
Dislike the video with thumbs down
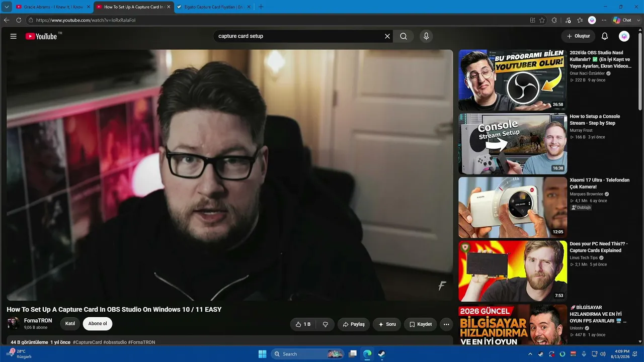click(x=326, y=324)
